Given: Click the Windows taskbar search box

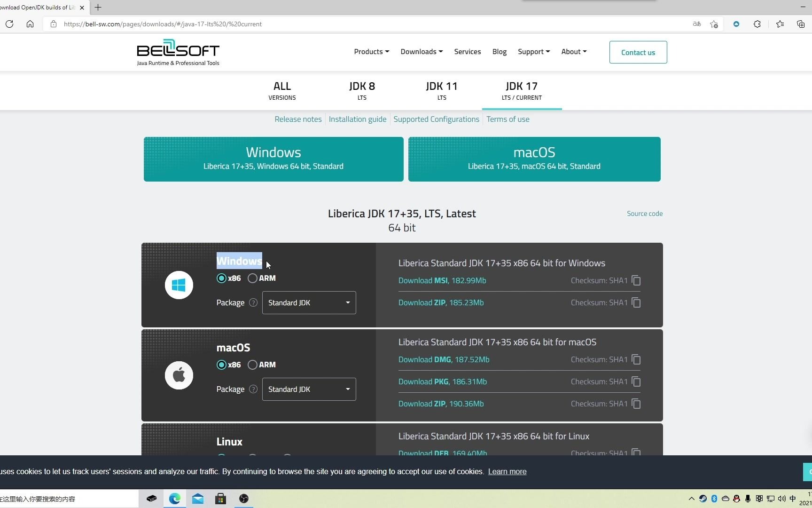Looking at the screenshot, I should coord(69,499).
